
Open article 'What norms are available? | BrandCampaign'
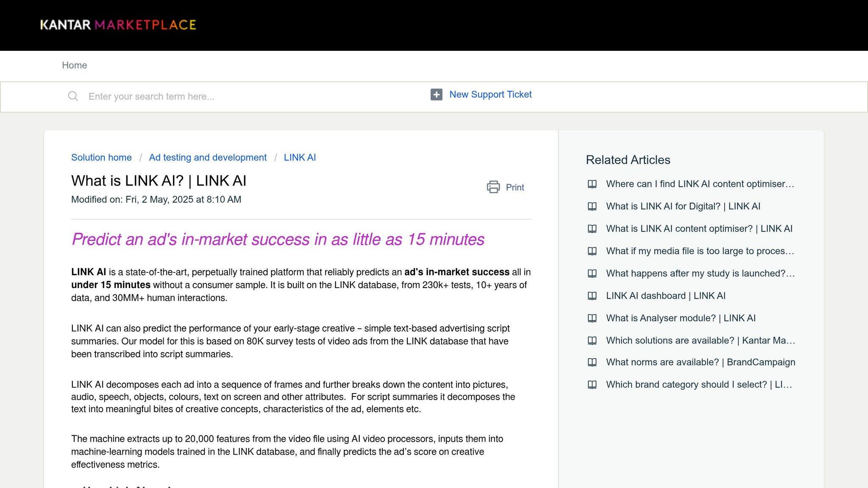[x=701, y=362]
